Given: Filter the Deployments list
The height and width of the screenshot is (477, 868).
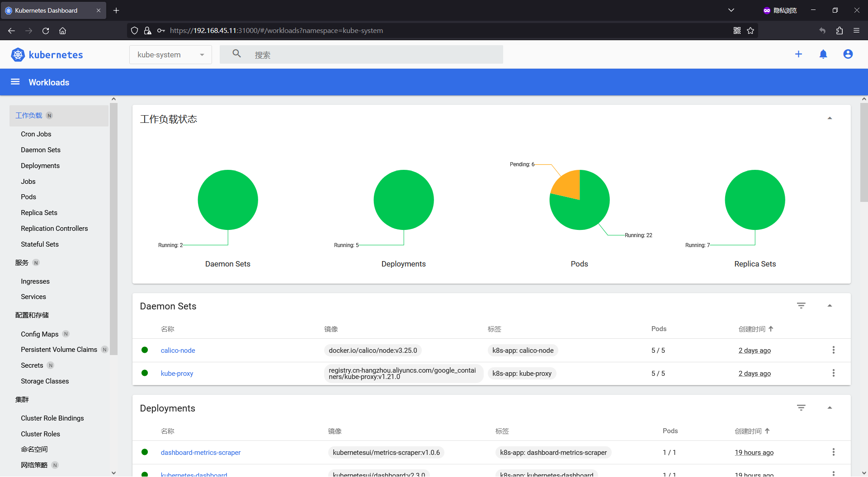Looking at the screenshot, I should pos(801,408).
